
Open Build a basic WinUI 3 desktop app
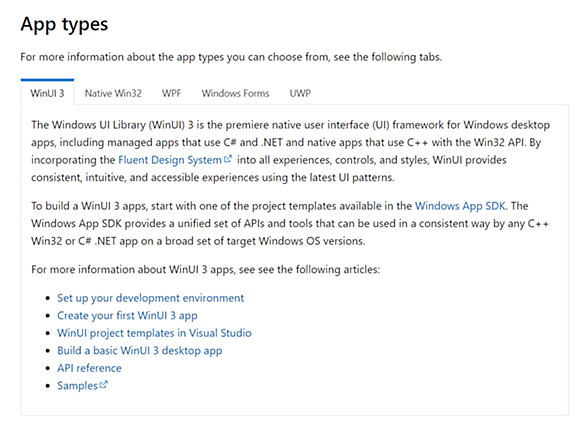139,350
